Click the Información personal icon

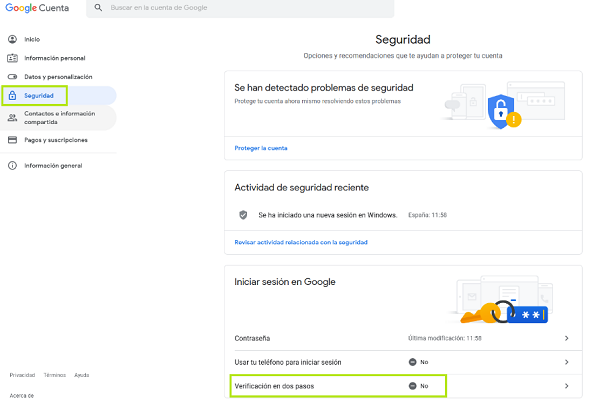[12, 58]
